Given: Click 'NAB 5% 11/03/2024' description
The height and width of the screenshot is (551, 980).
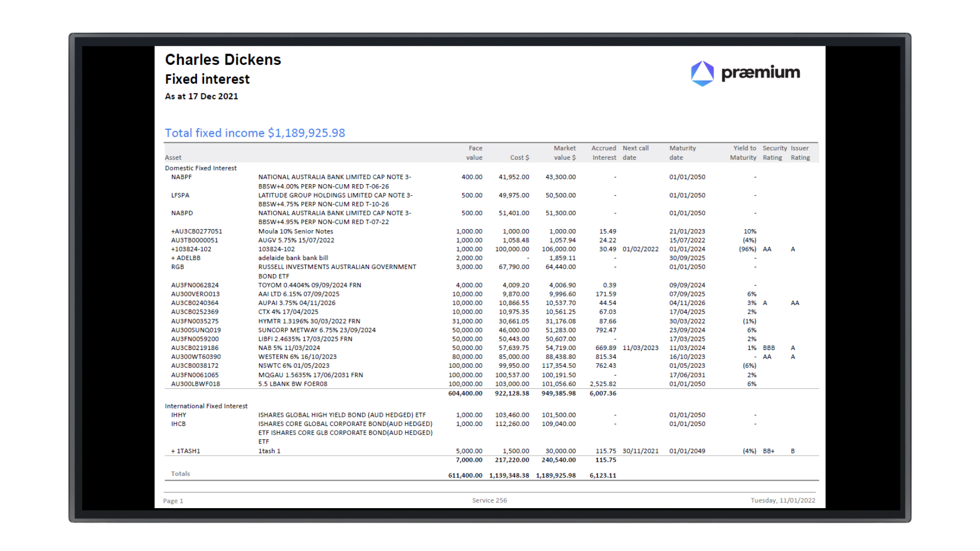Looking at the screenshot, I should click(x=289, y=348).
